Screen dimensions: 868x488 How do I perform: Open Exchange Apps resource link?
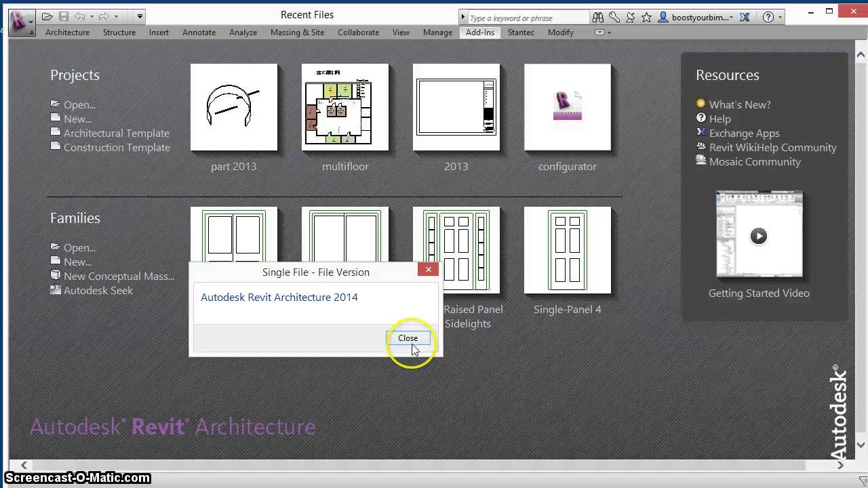click(744, 133)
